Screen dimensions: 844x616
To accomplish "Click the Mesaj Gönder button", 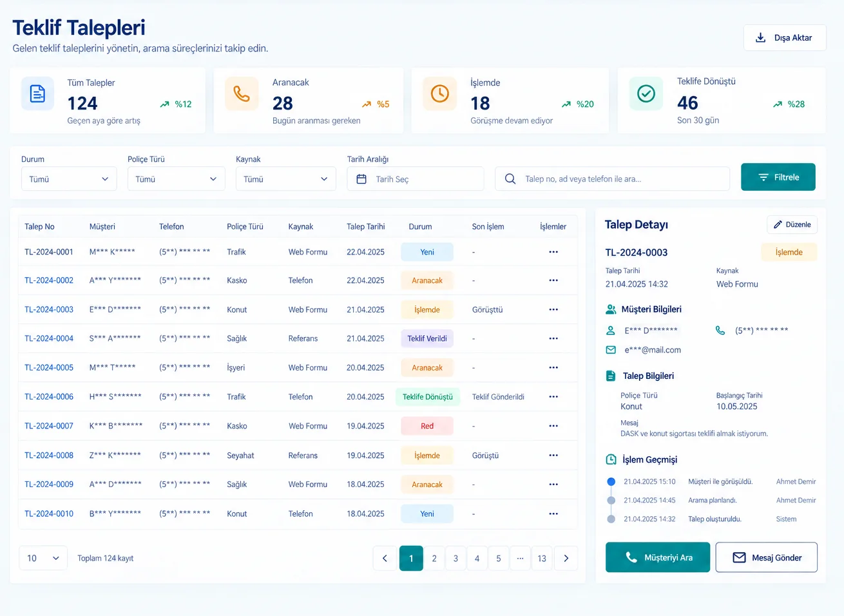I will (x=767, y=557).
